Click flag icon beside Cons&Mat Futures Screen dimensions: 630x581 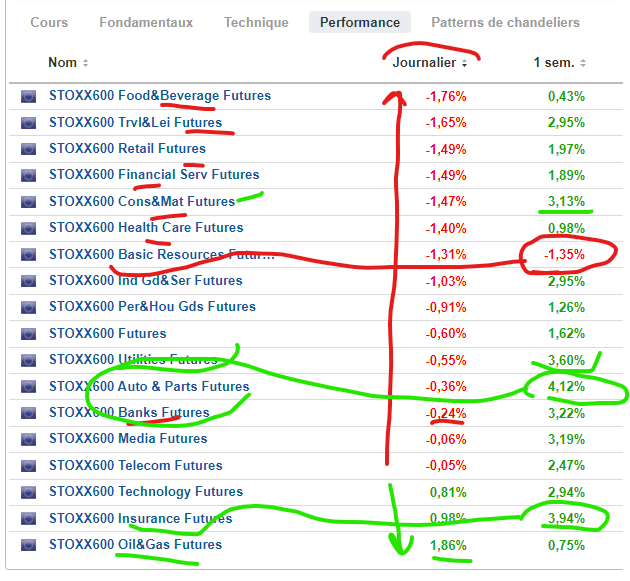28,202
